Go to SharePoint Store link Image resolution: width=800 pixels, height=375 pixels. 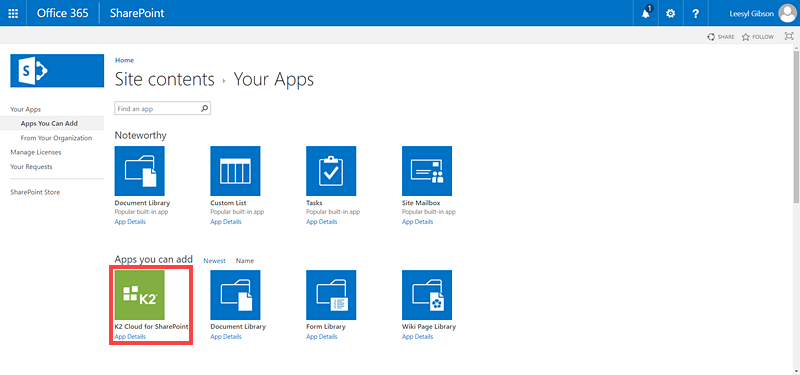(35, 192)
